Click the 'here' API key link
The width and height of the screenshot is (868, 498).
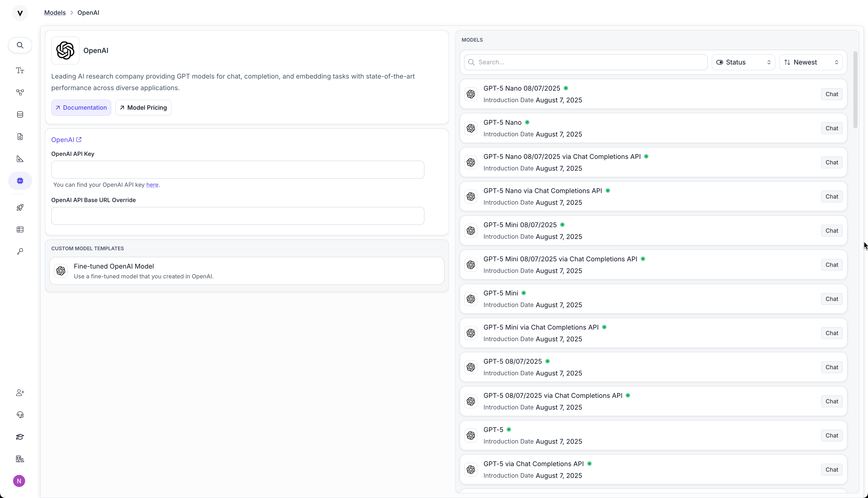(x=152, y=185)
